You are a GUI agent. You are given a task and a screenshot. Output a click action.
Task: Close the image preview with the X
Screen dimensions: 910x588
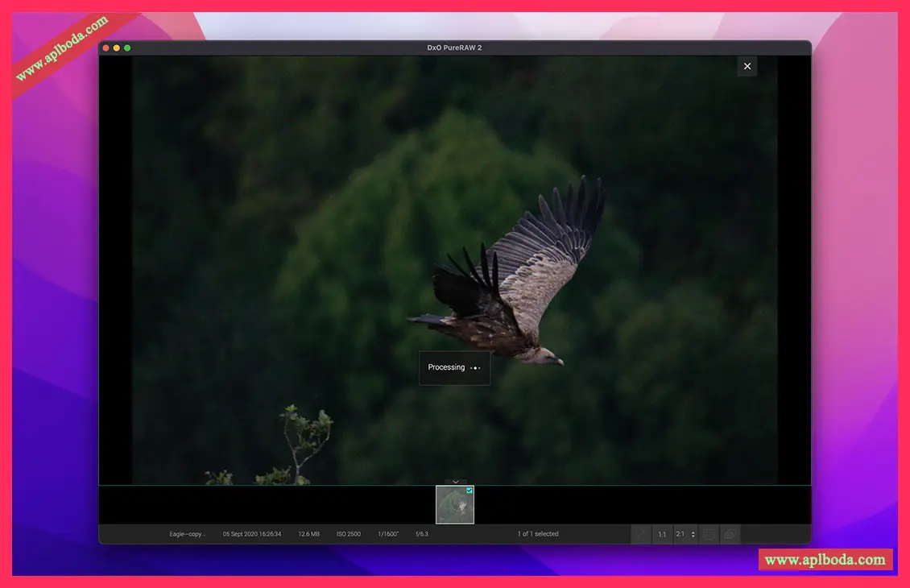[747, 66]
